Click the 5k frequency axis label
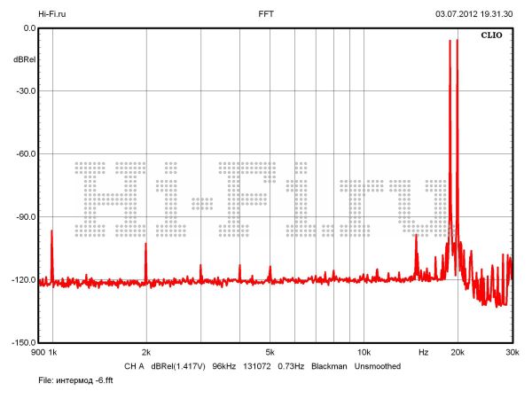This screenshot has height=399, width=532. (270, 353)
